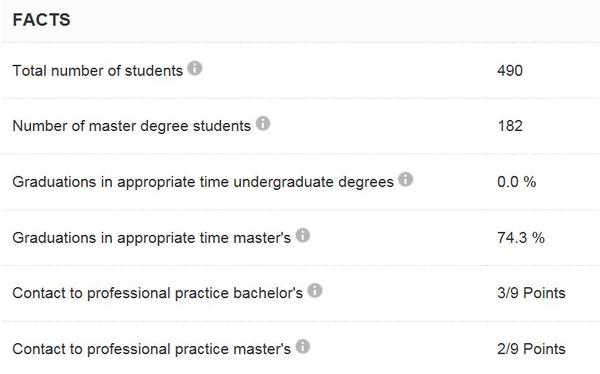Click info icon beside Total number of students
The height and width of the screenshot is (374, 600).
click(194, 69)
